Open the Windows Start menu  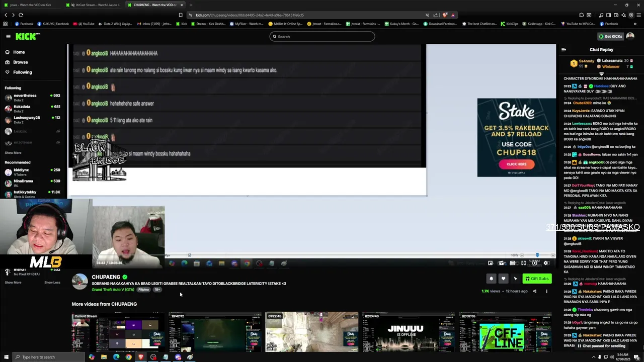tap(6, 357)
